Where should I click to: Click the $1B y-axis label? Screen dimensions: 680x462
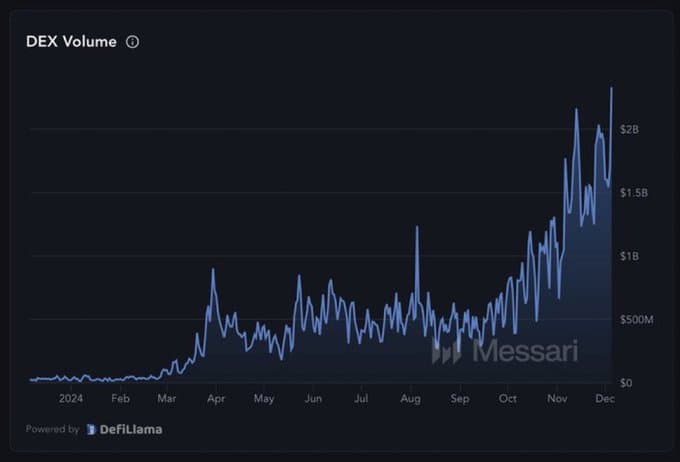(x=629, y=256)
